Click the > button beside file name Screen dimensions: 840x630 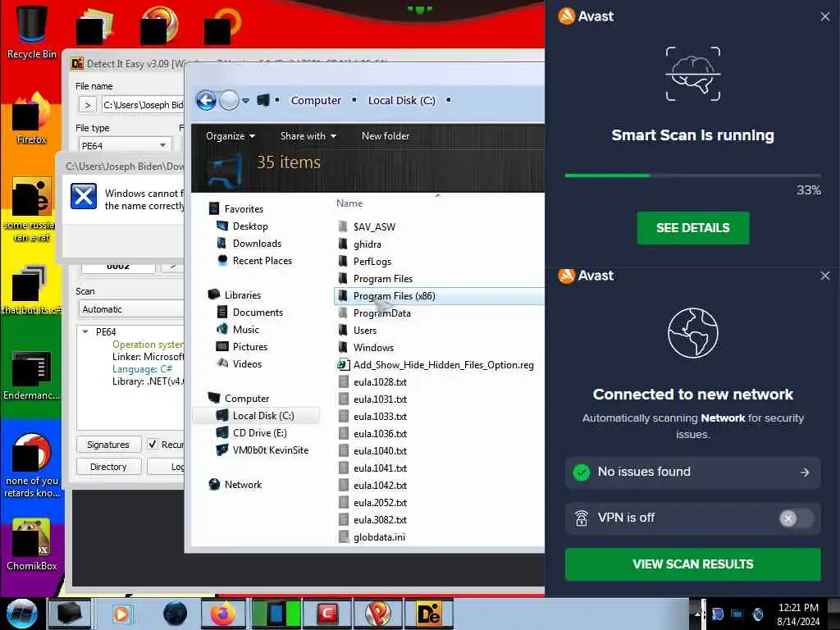coord(88,104)
